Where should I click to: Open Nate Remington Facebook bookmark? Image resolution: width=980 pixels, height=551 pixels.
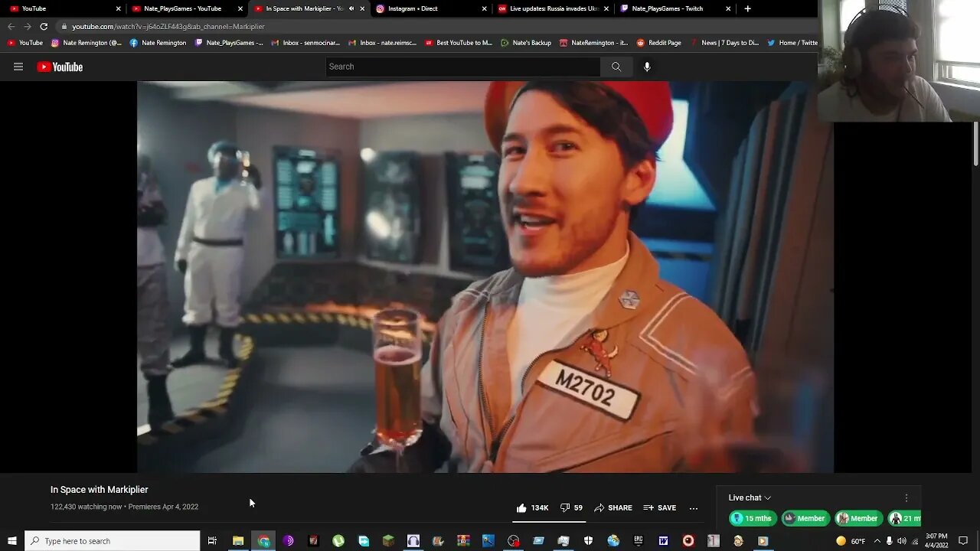(158, 43)
